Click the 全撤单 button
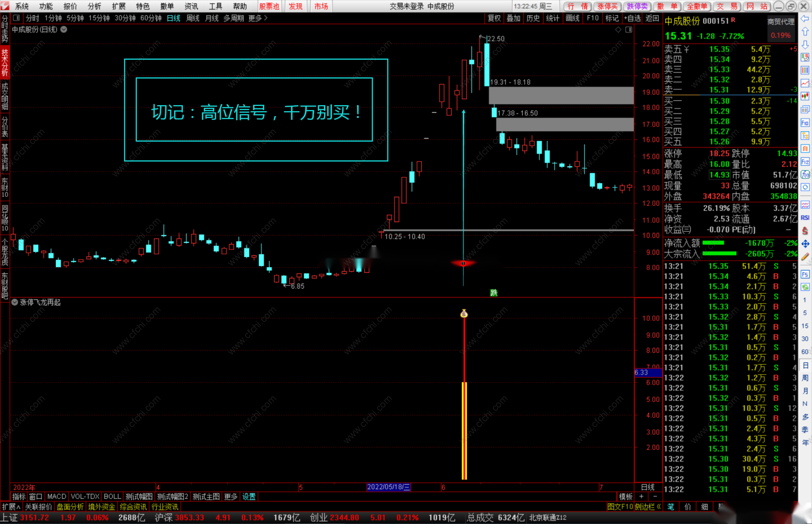Screen dimensions: 812x524 [x=697, y=6]
